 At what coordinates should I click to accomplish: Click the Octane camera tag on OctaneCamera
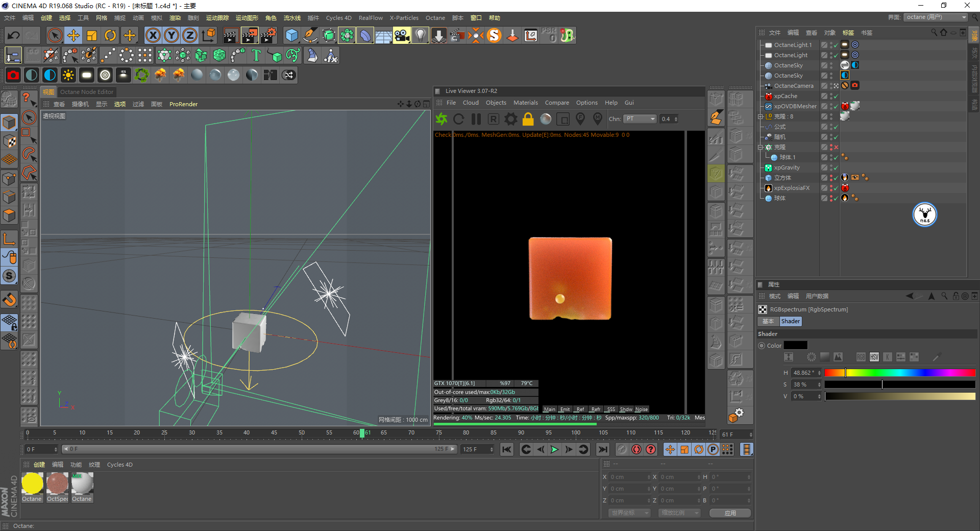click(x=855, y=86)
